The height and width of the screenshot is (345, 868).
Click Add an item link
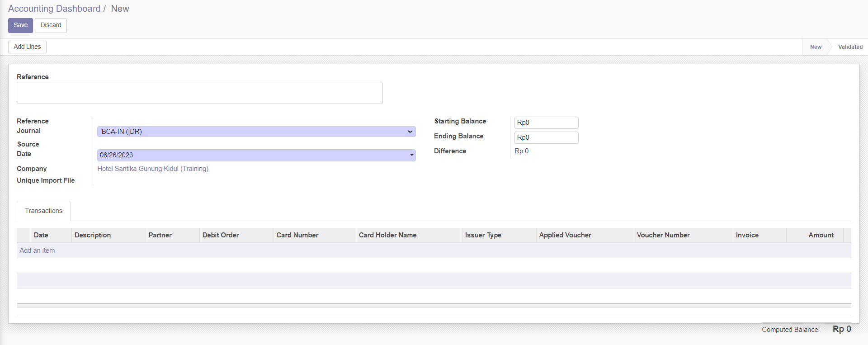[37, 250]
